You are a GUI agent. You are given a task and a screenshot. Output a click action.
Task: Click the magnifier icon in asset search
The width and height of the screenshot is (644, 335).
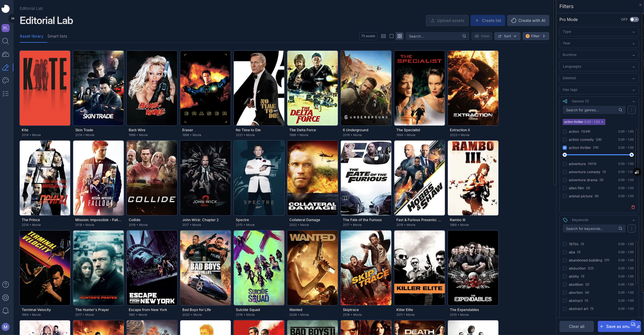[x=464, y=36]
